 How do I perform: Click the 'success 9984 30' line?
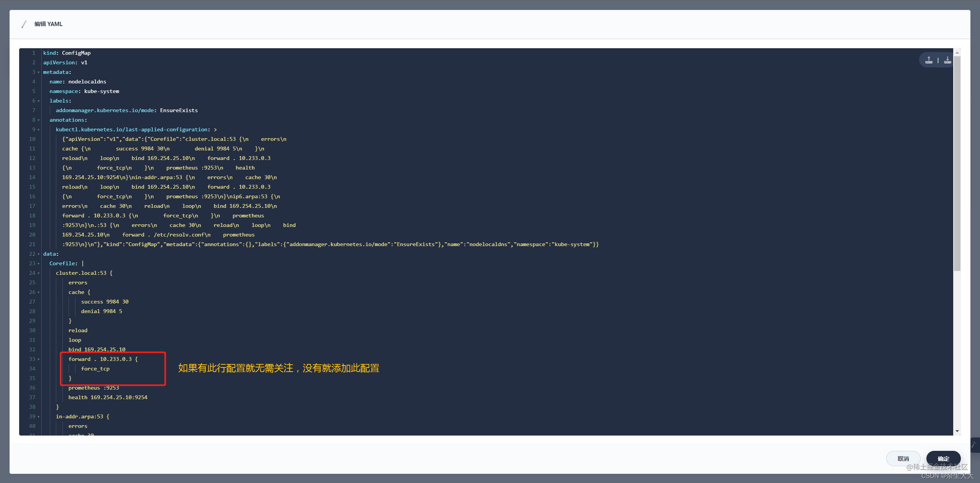(105, 302)
